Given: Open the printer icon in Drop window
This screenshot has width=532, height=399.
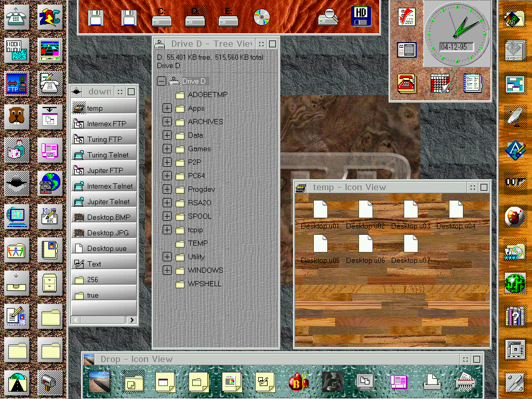Looking at the screenshot, I should 432,383.
